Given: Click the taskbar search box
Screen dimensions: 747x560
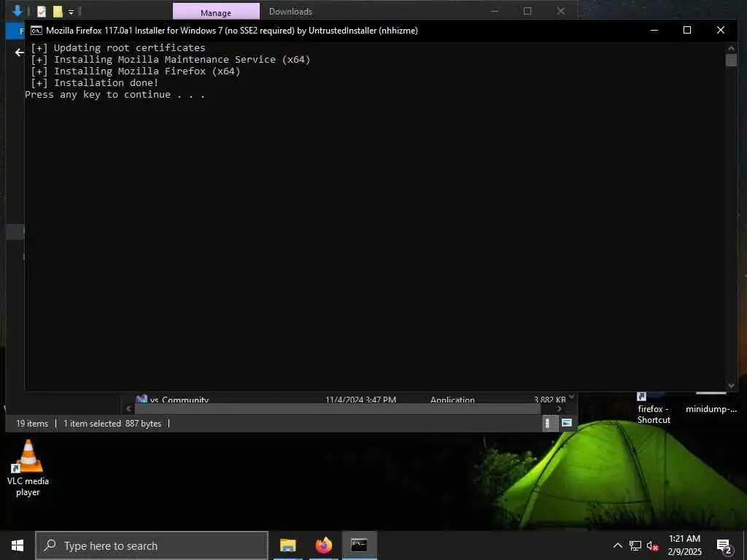Looking at the screenshot, I should coord(152,545).
